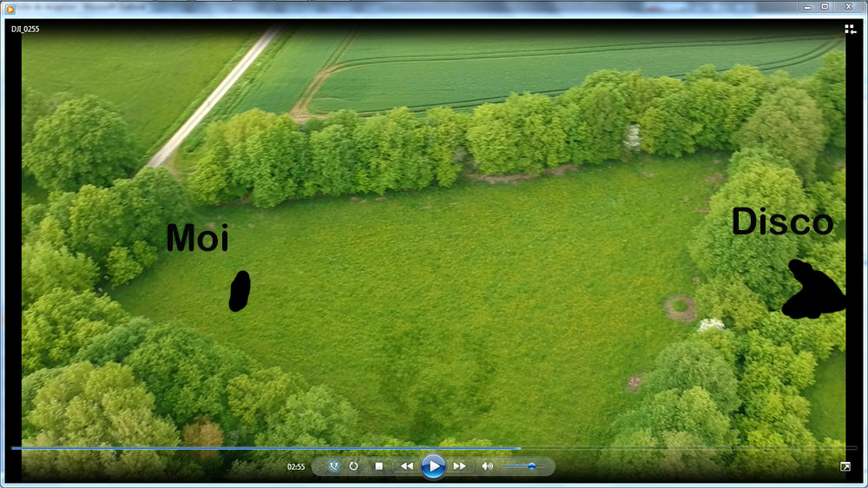The width and height of the screenshot is (868, 488).
Task: Close the media player window
Action: click(850, 6)
